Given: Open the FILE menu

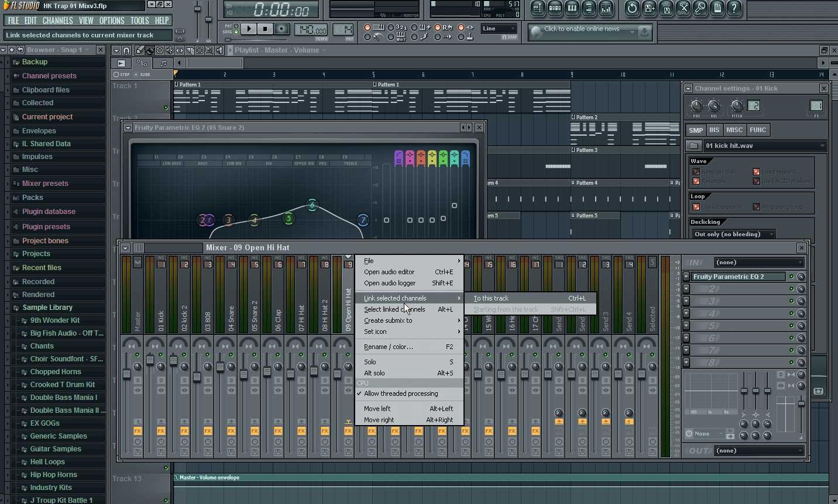Looking at the screenshot, I should pos(13,20).
